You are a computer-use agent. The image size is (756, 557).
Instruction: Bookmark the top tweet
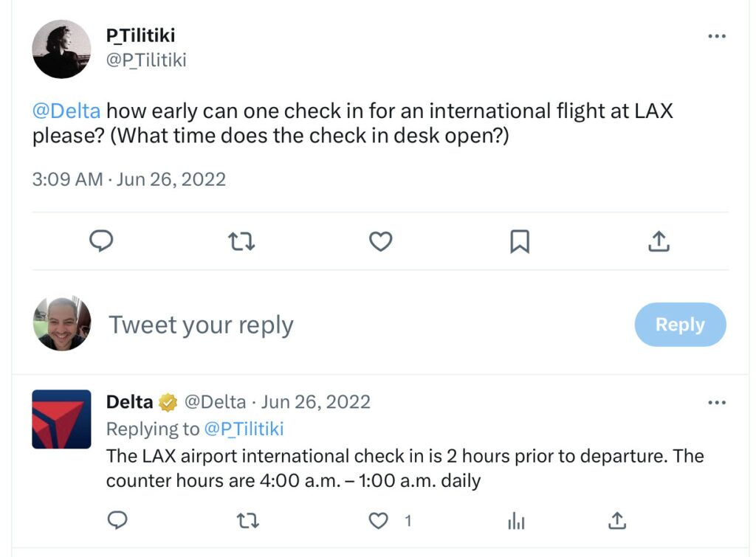pyautogui.click(x=519, y=241)
